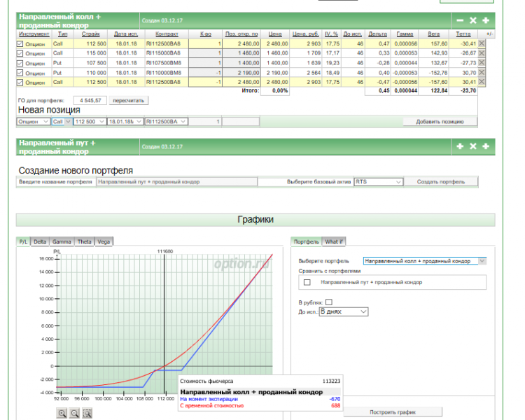Remove the Put 107 500 position row

pos(482,62)
